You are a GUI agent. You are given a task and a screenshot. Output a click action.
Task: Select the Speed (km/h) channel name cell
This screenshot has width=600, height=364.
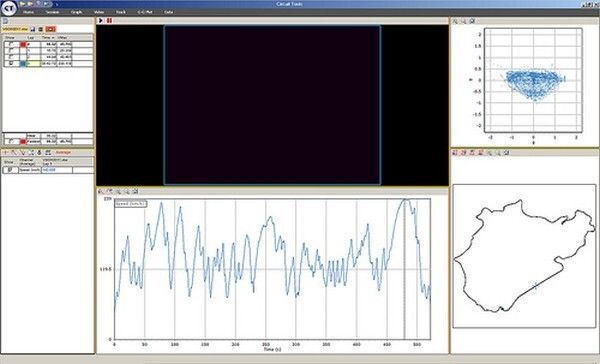29,170
